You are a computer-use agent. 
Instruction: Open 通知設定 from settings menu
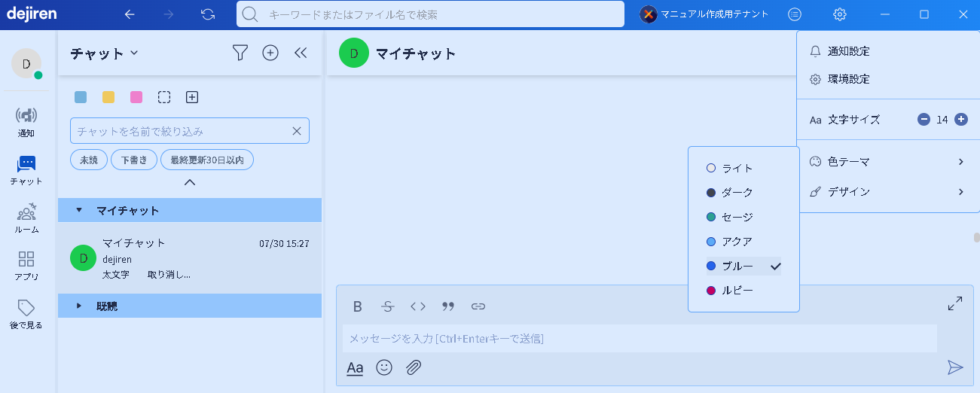848,51
